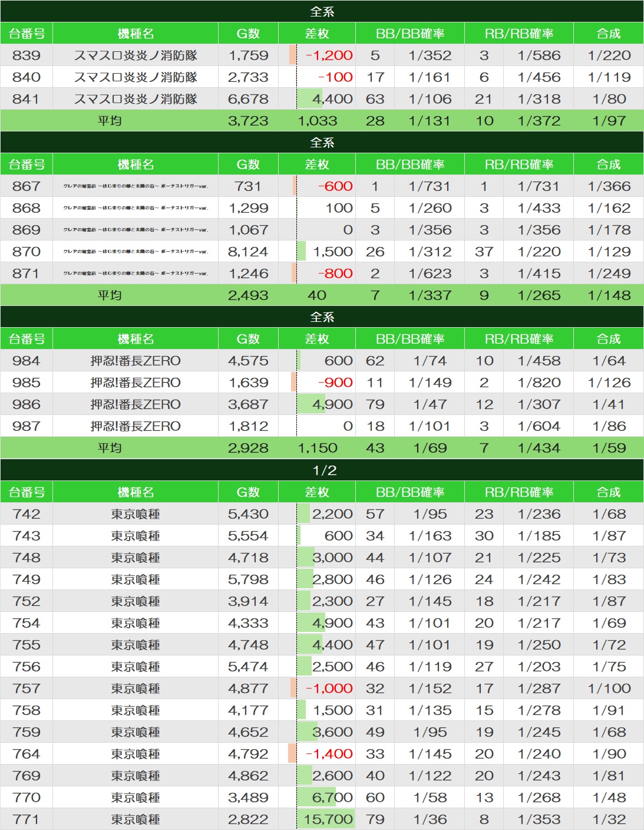The height and width of the screenshot is (830, 644).
Task: Click G count 5,554 for machine 743
Action: tap(248, 536)
